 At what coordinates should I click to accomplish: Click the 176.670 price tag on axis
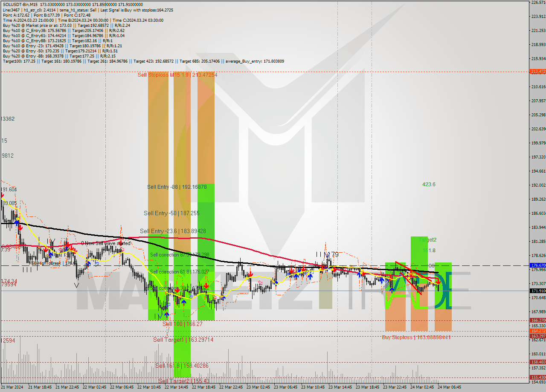[x=537, y=265]
